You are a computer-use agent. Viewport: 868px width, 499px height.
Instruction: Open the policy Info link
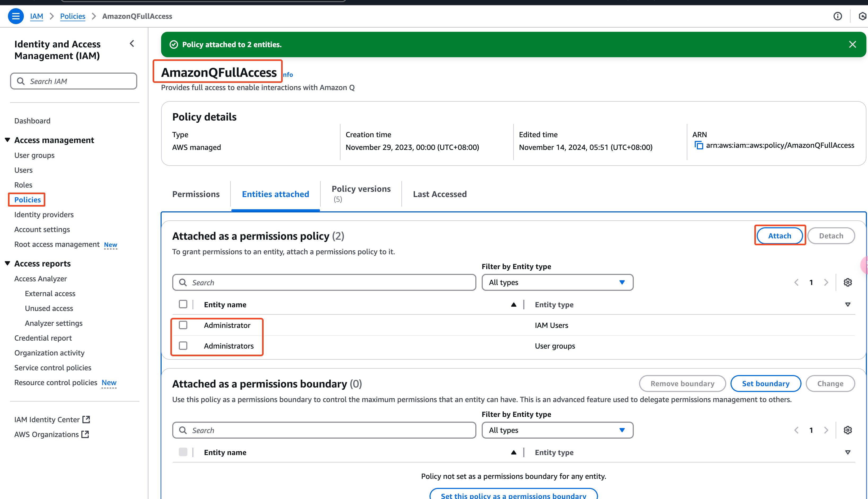coord(288,74)
